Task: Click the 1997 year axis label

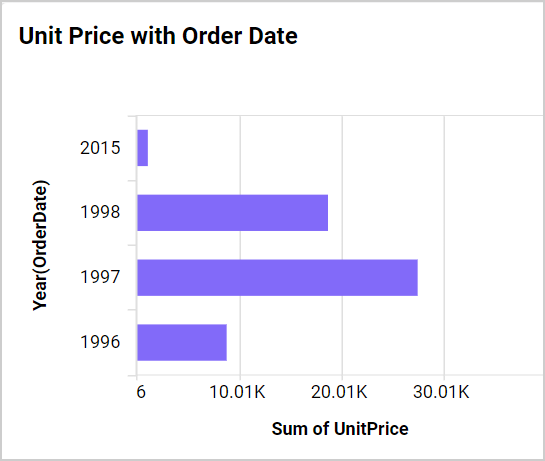Action: coord(100,277)
